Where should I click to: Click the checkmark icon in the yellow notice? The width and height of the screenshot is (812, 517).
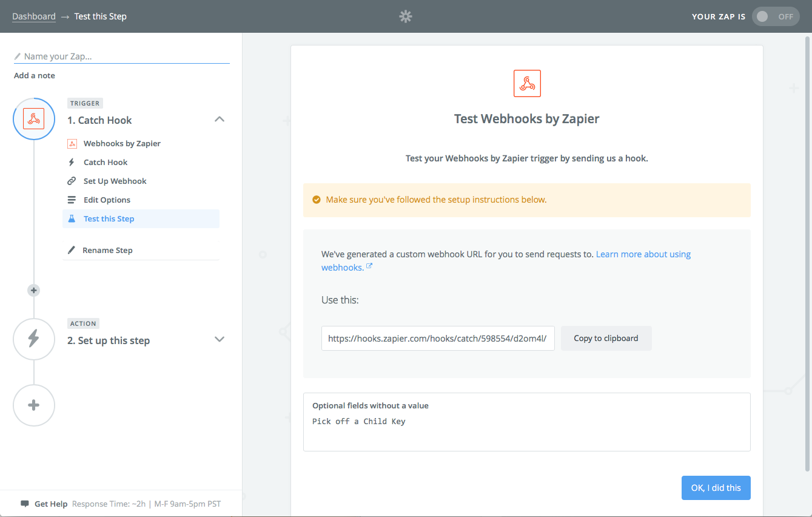316,200
